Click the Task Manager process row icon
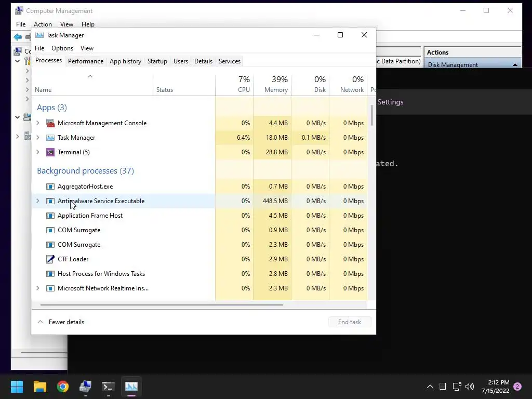532x399 pixels. click(x=50, y=138)
